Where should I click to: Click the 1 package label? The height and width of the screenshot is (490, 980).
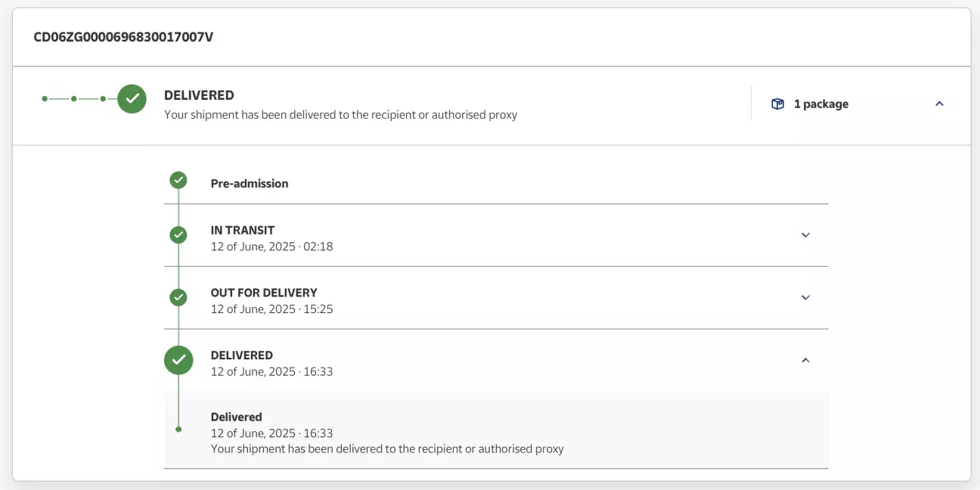821,104
